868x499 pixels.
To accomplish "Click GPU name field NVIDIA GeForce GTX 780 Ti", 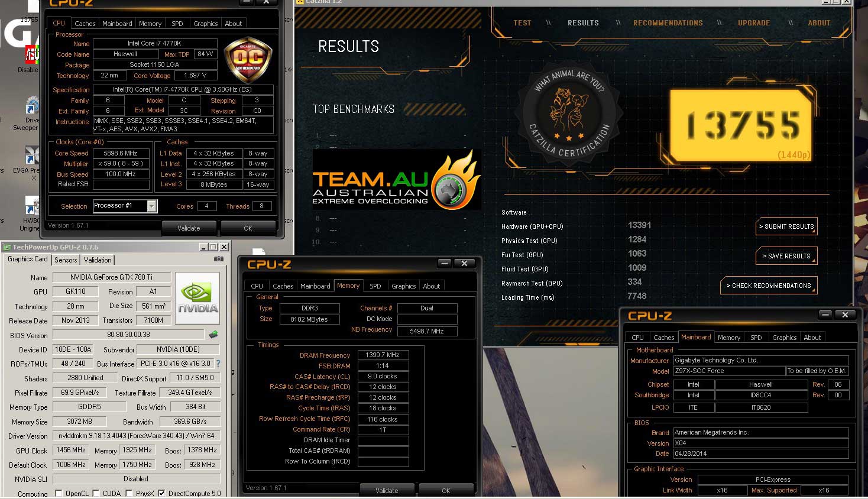I will click(112, 277).
